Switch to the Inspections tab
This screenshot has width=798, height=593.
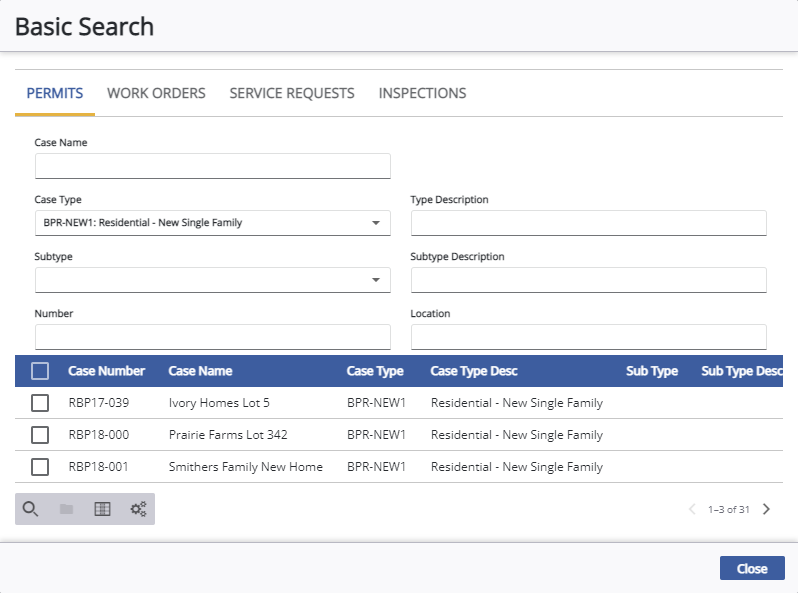422,93
